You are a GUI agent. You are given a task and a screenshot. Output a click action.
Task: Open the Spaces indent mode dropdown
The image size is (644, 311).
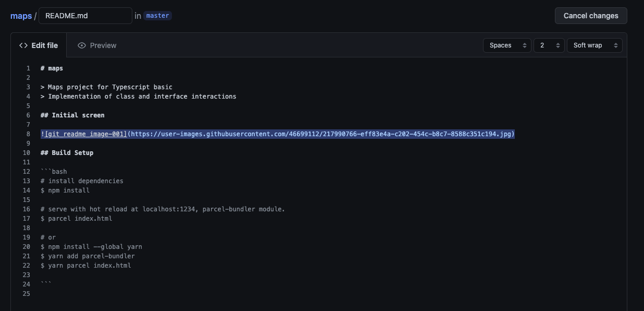coord(507,45)
